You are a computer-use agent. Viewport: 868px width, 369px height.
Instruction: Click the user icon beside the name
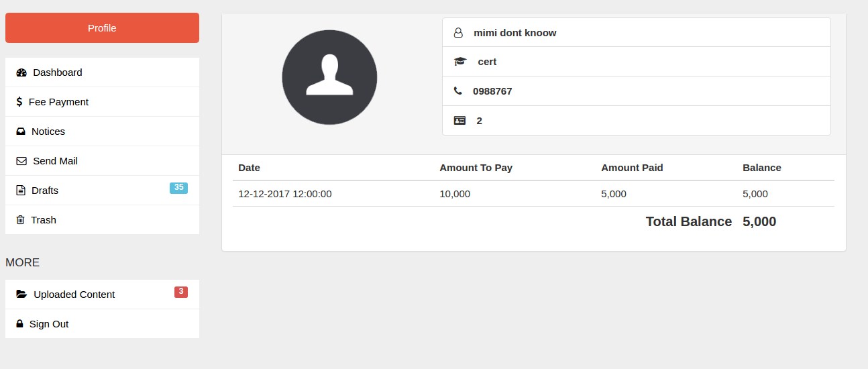point(459,32)
